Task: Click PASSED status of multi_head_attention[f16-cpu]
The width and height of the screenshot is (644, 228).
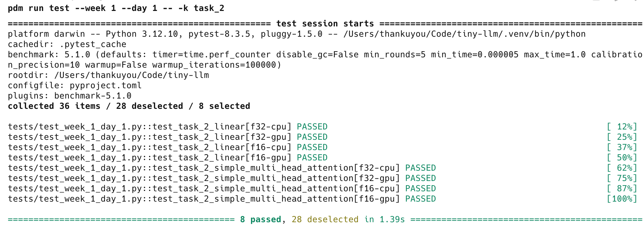Action: coord(420,188)
